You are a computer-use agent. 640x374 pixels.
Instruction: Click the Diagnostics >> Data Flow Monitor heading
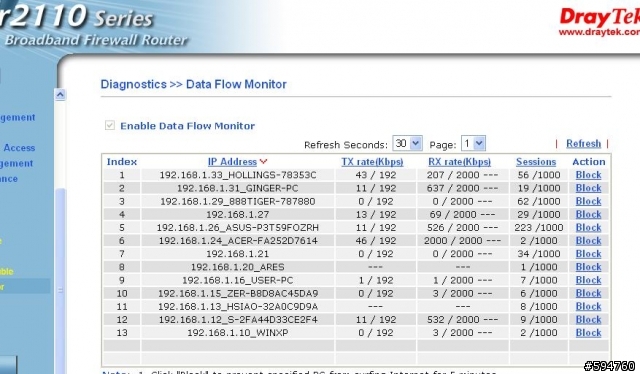(x=193, y=84)
